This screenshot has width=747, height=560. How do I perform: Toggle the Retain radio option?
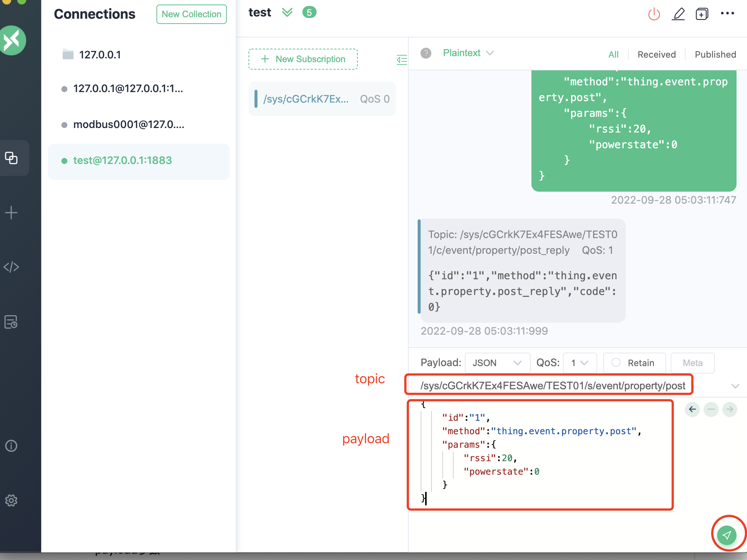(616, 363)
